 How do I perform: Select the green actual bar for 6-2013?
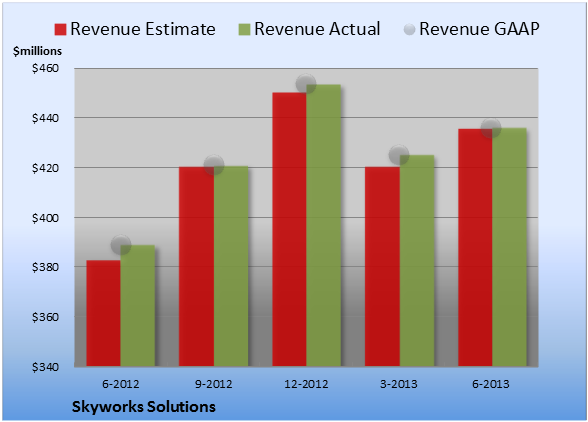point(510,247)
